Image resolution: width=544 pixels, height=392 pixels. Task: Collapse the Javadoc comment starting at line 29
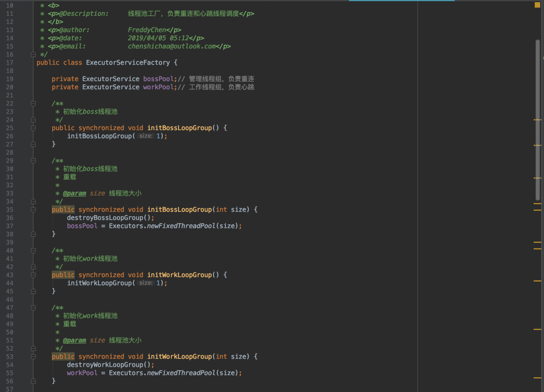[x=33, y=160]
